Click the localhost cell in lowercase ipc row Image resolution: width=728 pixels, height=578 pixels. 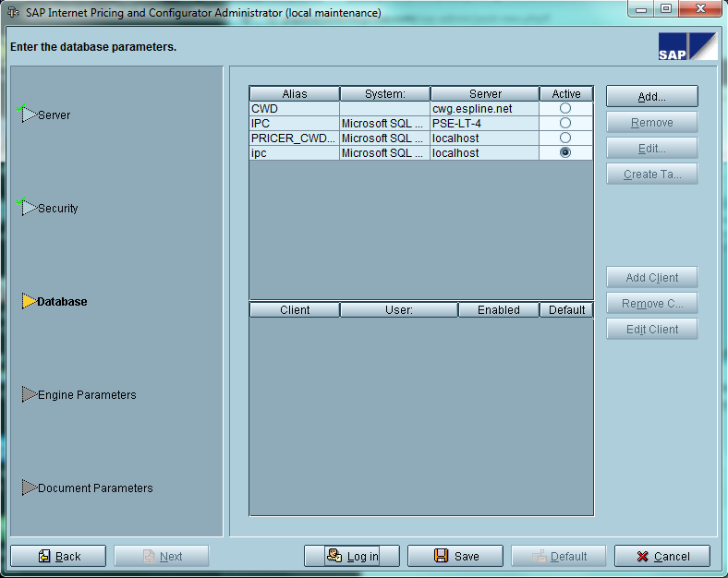(485, 153)
